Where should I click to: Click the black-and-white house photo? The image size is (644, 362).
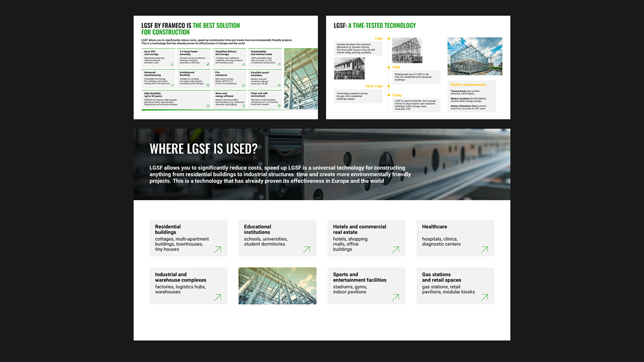(x=349, y=69)
